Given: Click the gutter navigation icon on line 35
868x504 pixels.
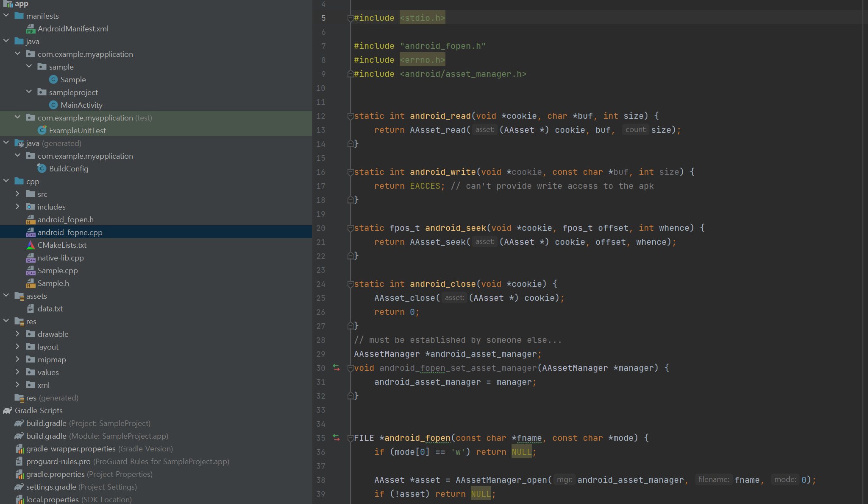Looking at the screenshot, I should (x=336, y=438).
